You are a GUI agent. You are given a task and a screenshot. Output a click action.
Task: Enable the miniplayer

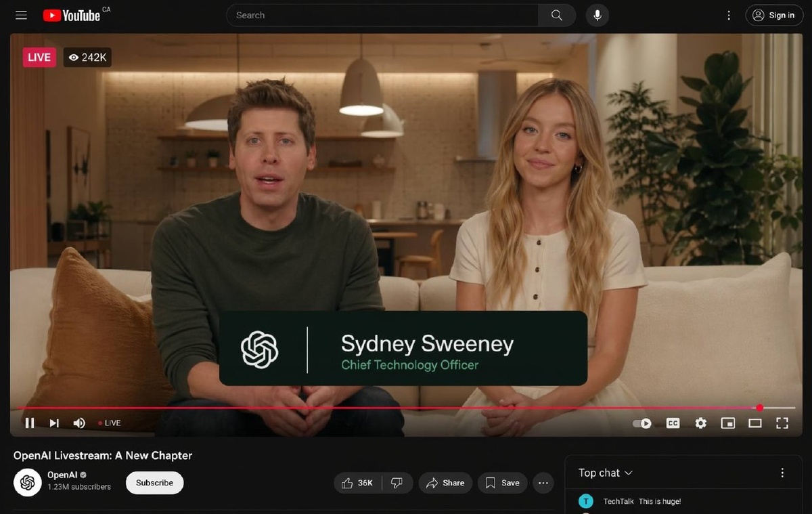point(728,423)
